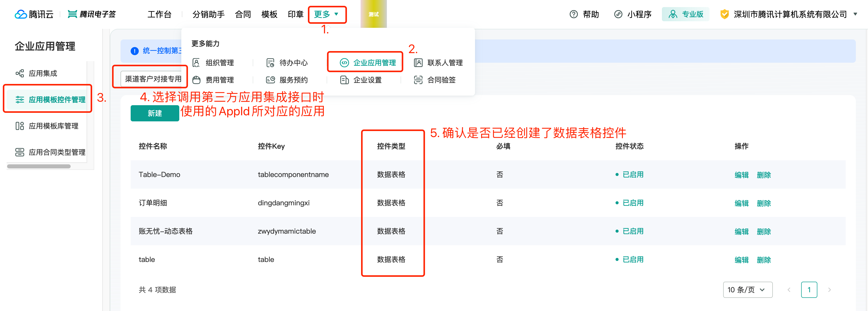Click the 联系人管理 contact icon

click(x=418, y=63)
